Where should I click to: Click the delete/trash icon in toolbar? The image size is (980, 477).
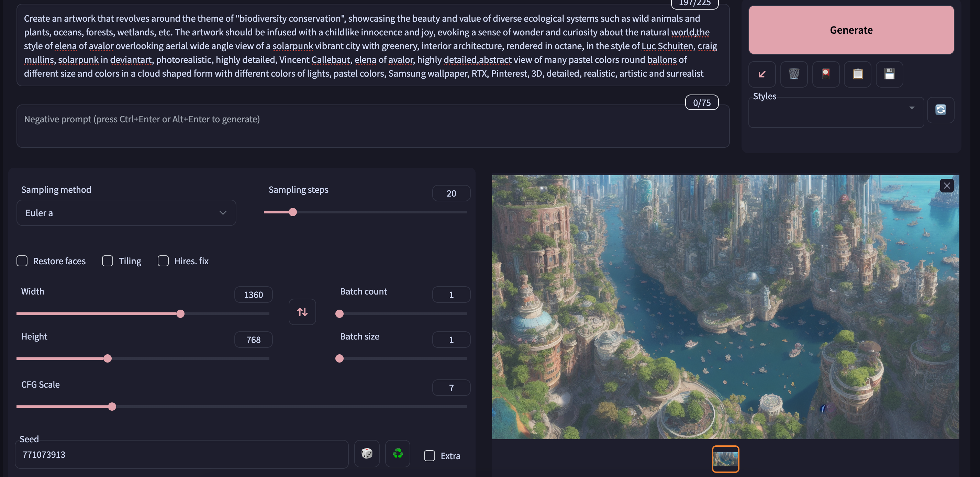pyautogui.click(x=794, y=74)
